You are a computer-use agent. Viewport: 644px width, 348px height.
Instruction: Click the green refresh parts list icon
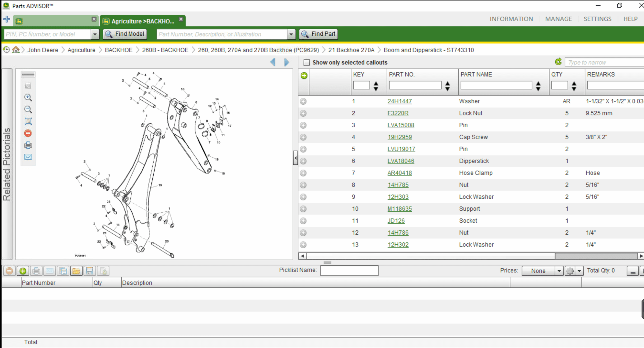coord(558,62)
